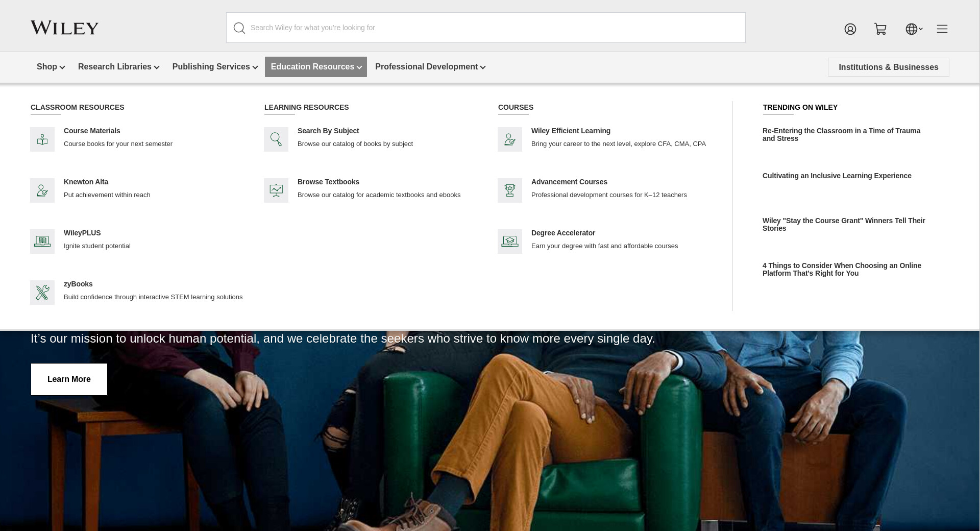Screen dimensions: 980x531
Task: Click 'Browse our catalog for academic textbooks' text
Action: pyautogui.click(x=379, y=195)
